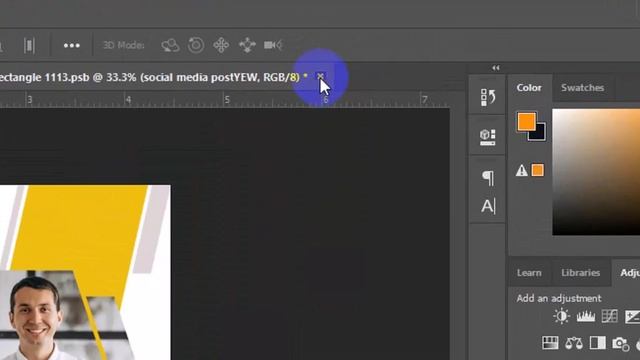Image resolution: width=640 pixels, height=360 pixels.
Task: Add a Black & White adjustment
Action: (x=598, y=343)
